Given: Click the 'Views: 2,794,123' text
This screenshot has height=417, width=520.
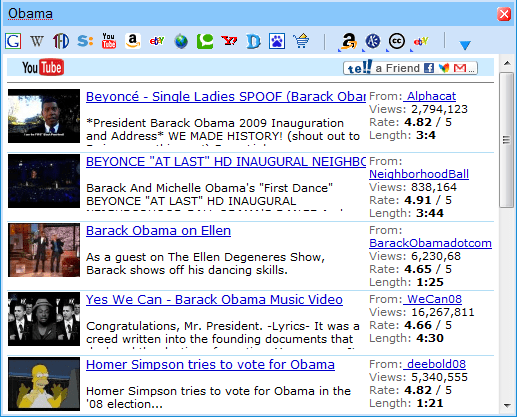Looking at the screenshot, I should click(x=418, y=109).
